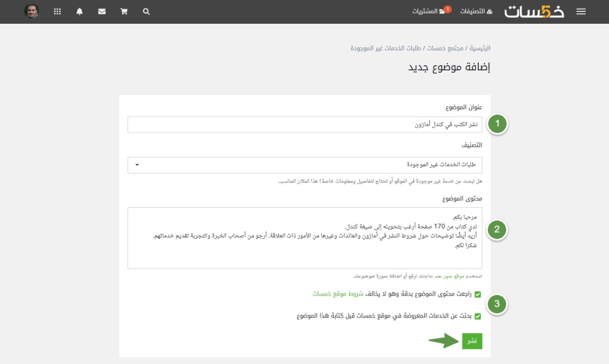This screenshot has height=364, width=609.
Task: Show notifications via bell icon
Action: (80, 11)
